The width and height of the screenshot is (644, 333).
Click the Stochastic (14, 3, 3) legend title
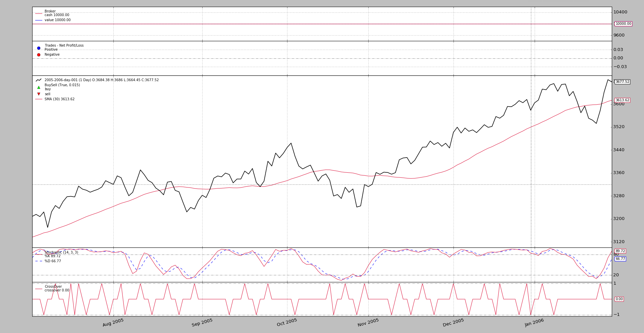pyautogui.click(x=61, y=253)
